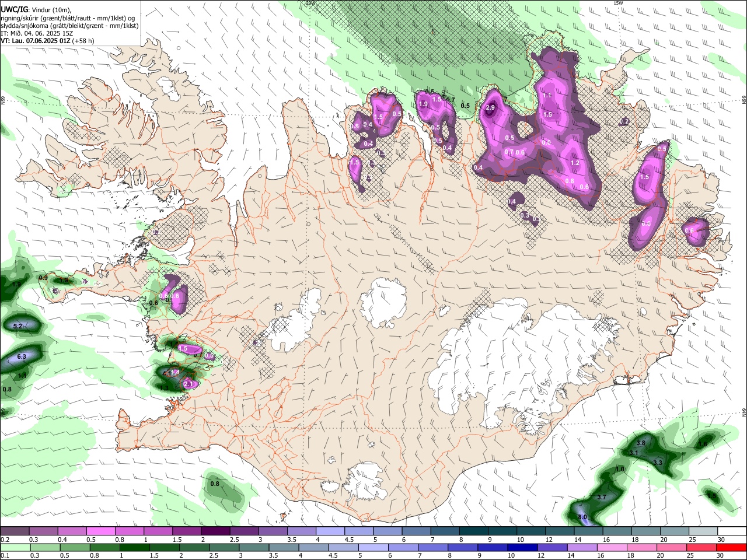Click the 5.2 rain value on the map

coord(18,327)
